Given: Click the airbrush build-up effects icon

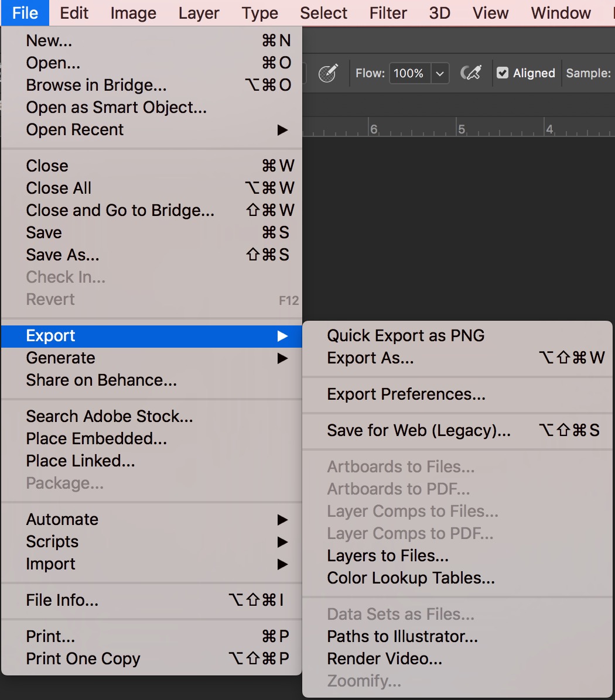Looking at the screenshot, I should pyautogui.click(x=471, y=73).
